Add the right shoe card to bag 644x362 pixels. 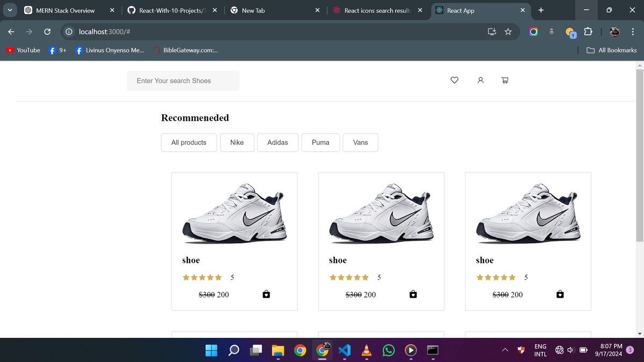[x=560, y=294]
